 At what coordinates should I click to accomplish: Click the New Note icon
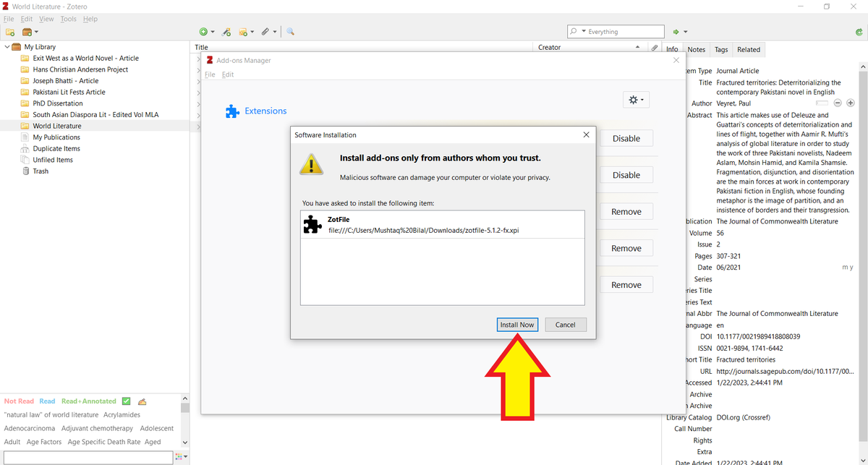pyautogui.click(x=245, y=32)
